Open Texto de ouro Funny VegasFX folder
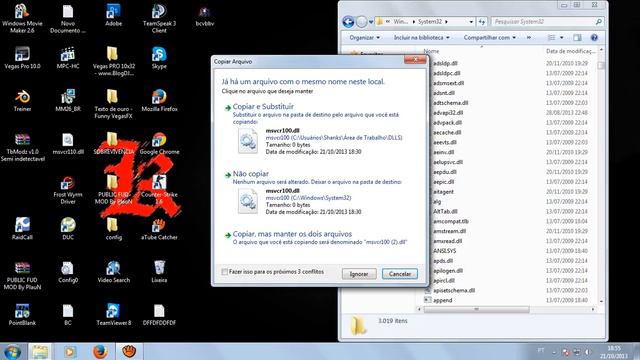This screenshot has height=360, width=640. 113,104
